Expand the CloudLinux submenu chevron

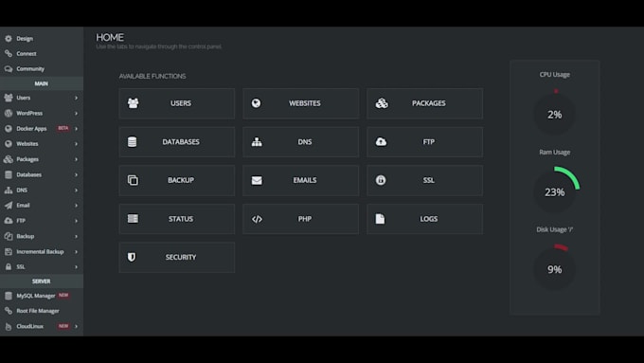[x=76, y=326]
